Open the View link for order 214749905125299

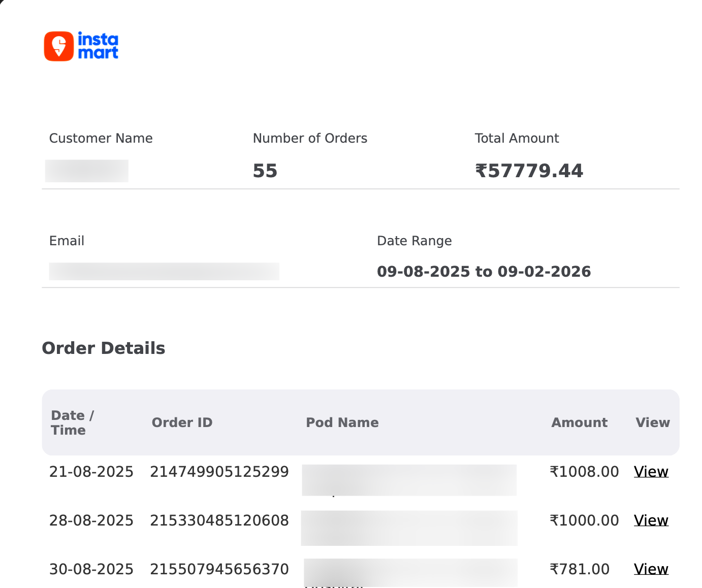651,472
